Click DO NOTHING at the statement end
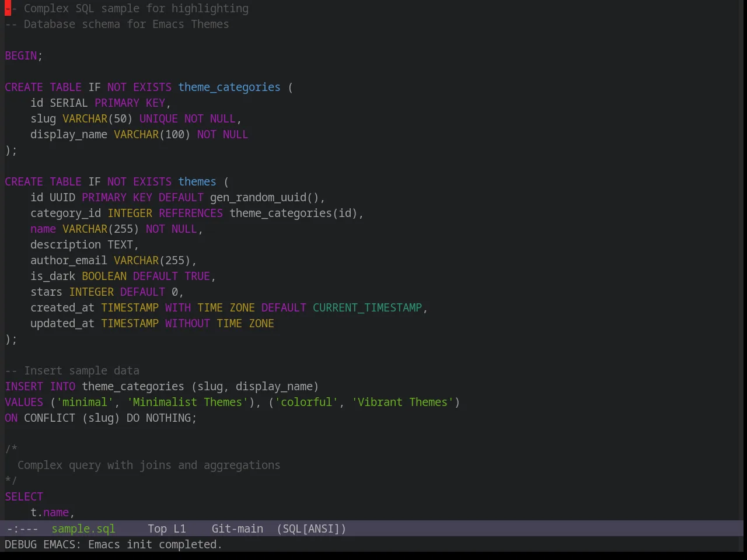This screenshot has height=560, width=747. 159,418
